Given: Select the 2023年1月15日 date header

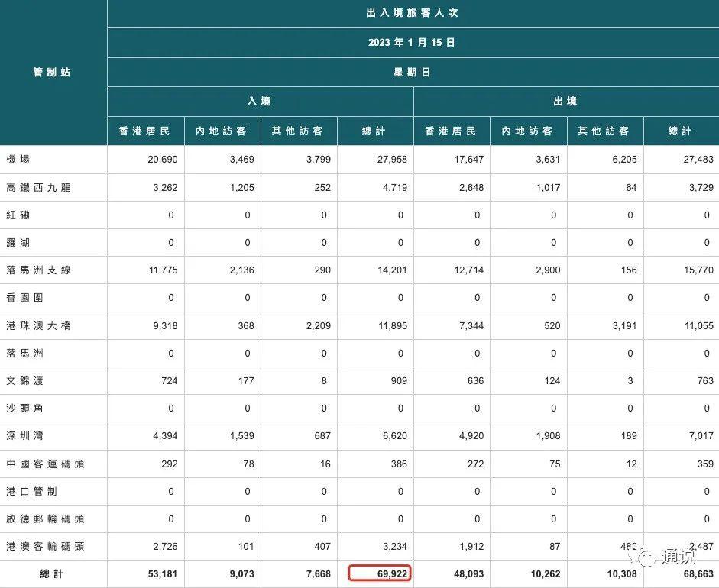Looking at the screenshot, I should (x=413, y=43).
